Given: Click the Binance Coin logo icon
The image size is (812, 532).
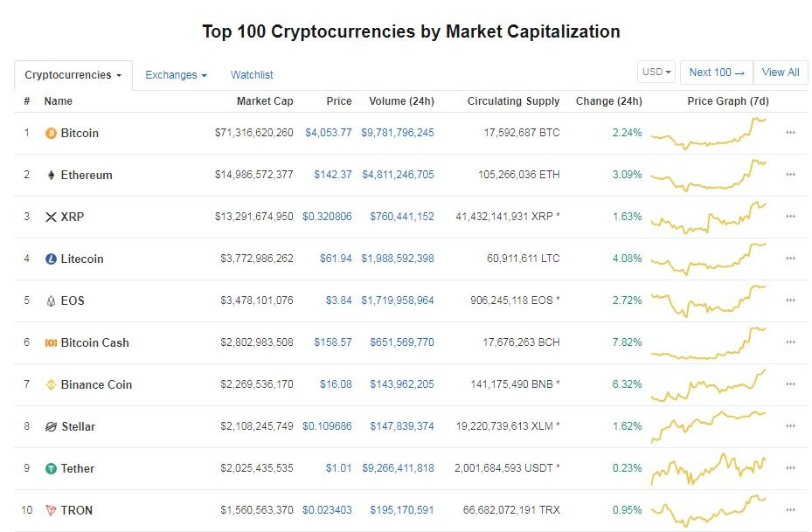Looking at the screenshot, I should (x=51, y=385).
